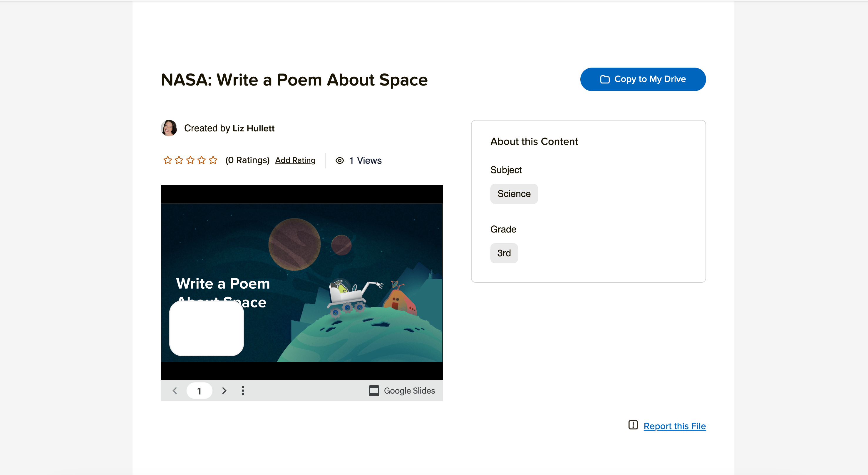Select the second rating star

pos(179,160)
